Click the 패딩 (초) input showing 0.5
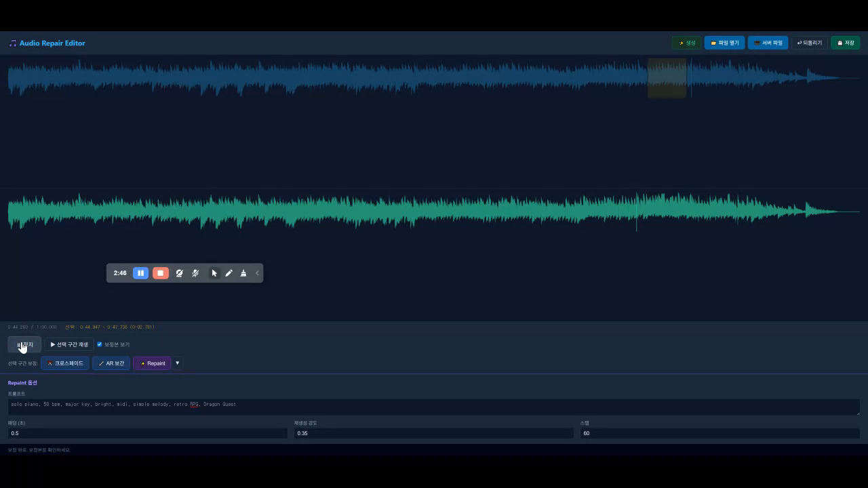This screenshot has height=488, width=868. 147,433
